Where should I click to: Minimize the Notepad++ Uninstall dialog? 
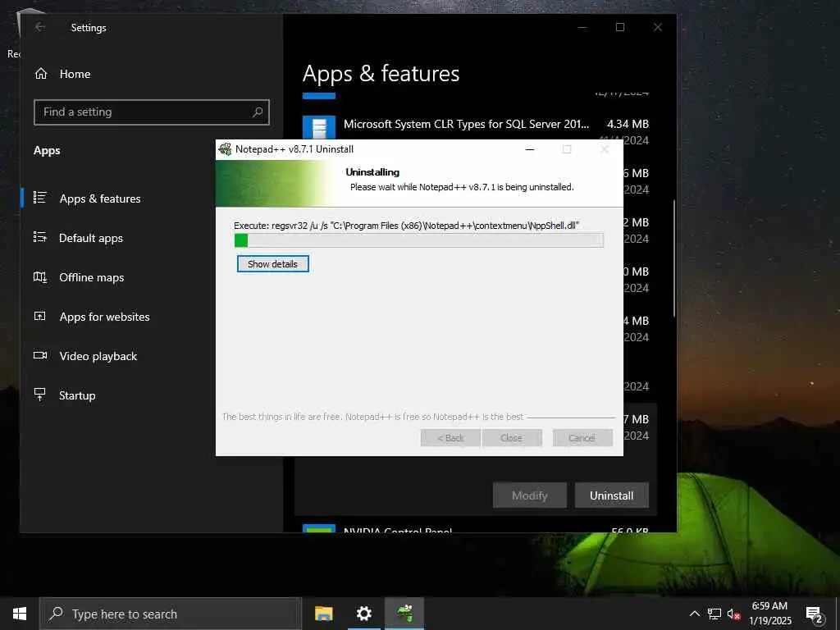(x=530, y=149)
